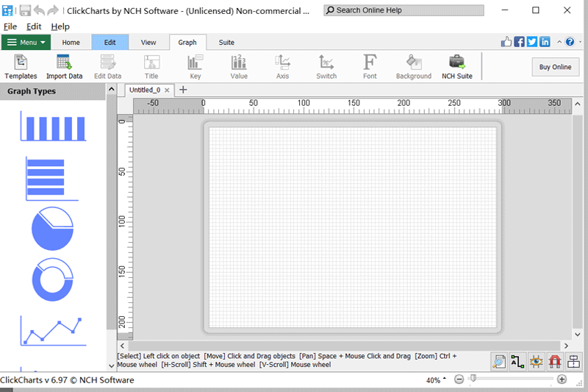Click canvas horizontal scrollbar right arrow
Image resolution: width=588 pixels, height=392 pixels.
point(566,346)
